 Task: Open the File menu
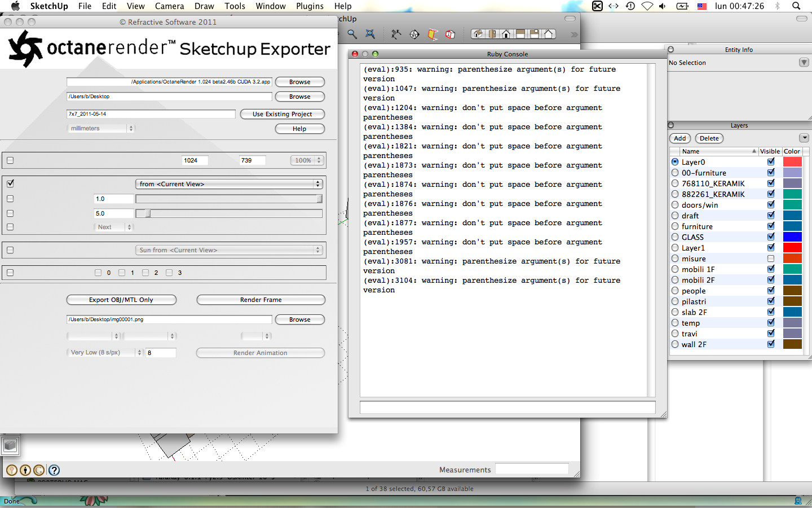(x=85, y=6)
